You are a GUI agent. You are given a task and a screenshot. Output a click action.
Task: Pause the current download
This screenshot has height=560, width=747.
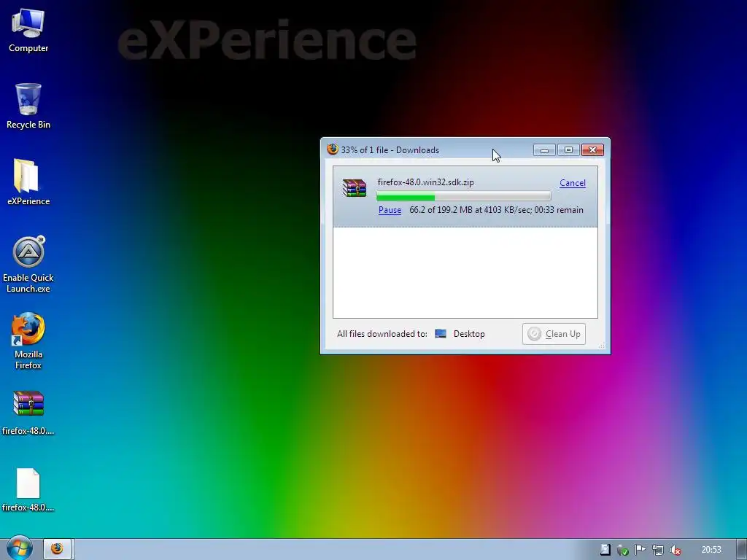click(x=390, y=210)
